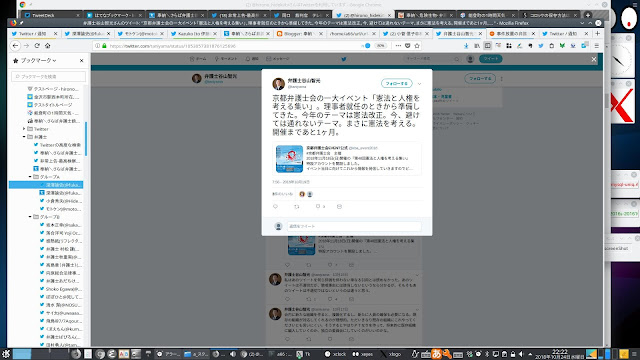Click ツイート compose button in header
This screenshot has width=640, height=360.
(x=491, y=59)
